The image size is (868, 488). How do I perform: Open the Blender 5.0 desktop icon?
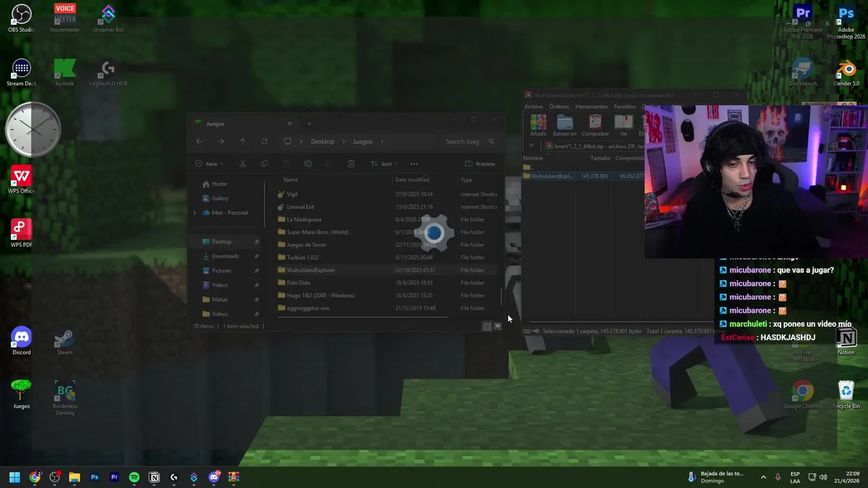(x=846, y=73)
